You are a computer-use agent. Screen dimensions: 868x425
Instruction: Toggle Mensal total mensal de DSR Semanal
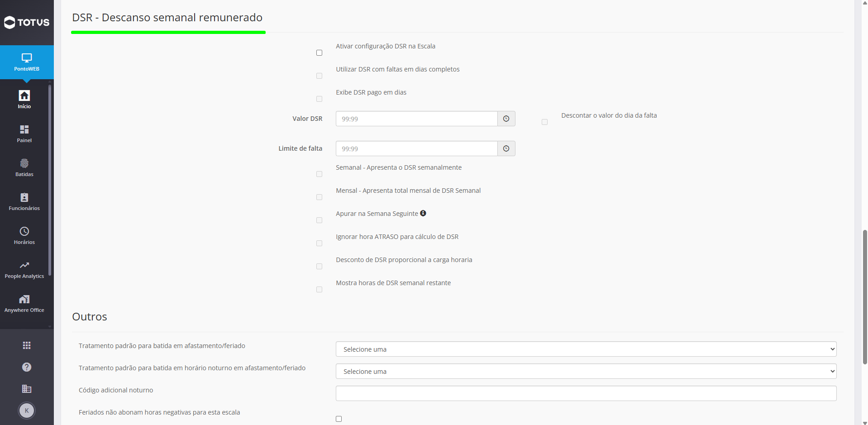(x=320, y=197)
